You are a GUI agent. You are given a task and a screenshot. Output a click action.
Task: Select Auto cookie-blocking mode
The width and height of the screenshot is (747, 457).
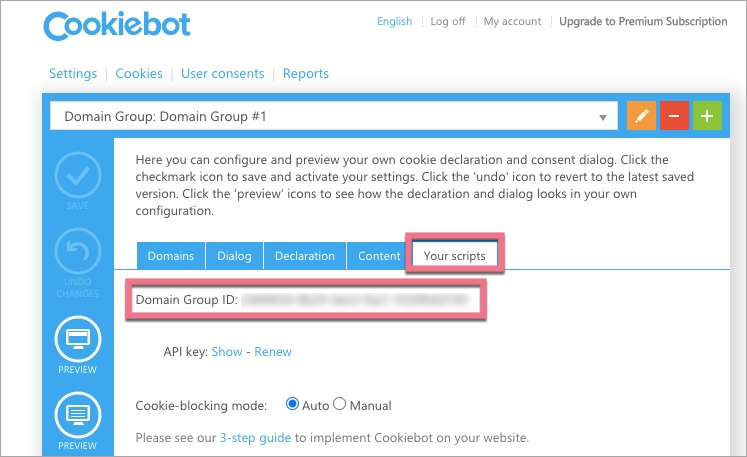click(x=292, y=405)
